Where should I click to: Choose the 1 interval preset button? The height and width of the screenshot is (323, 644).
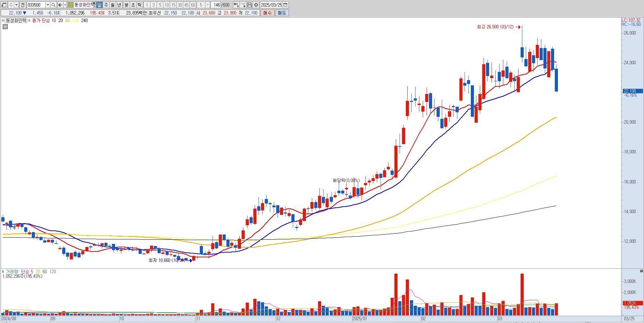click(x=147, y=5)
